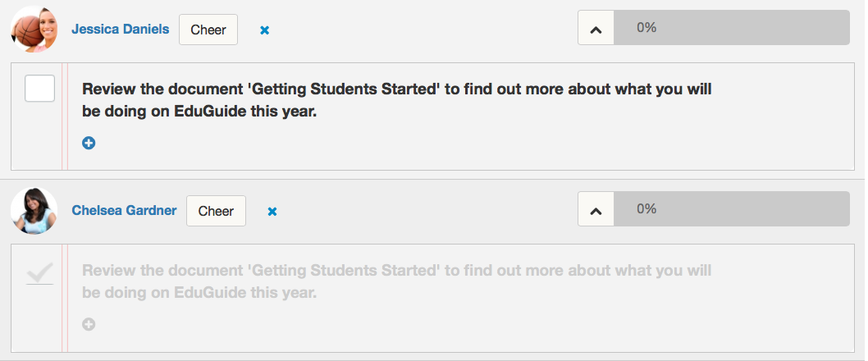Image resolution: width=868 pixels, height=361 pixels.
Task: Uncheck the completed checkmark in Chelsea's task
Action: [40, 272]
